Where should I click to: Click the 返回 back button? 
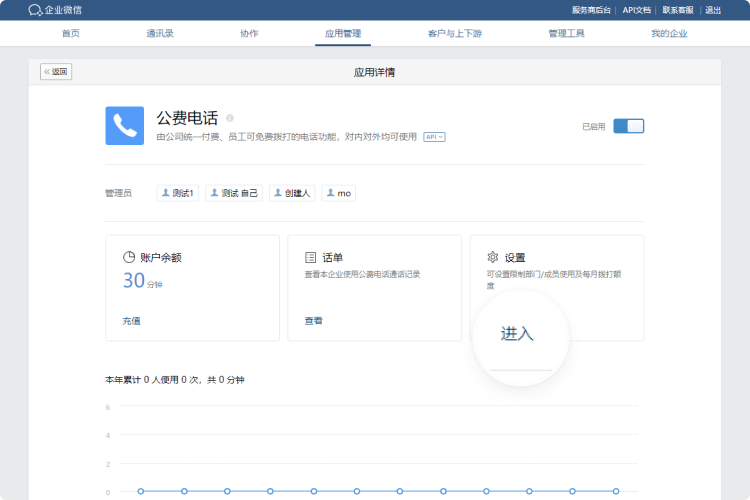click(56, 72)
